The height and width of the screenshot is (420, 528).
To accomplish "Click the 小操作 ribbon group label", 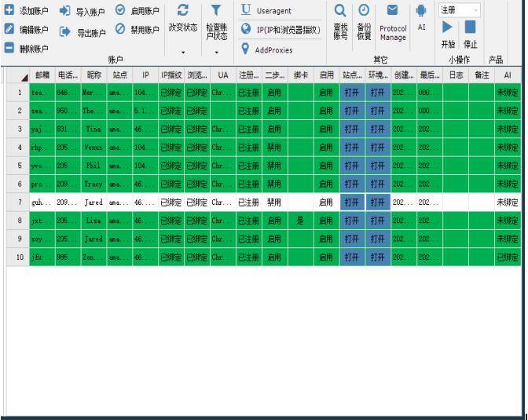I will tap(459, 60).
